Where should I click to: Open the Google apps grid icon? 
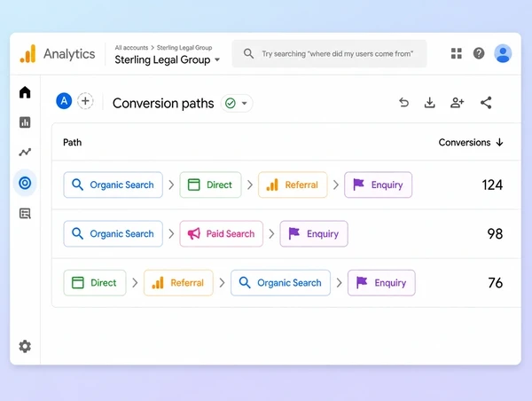[457, 53]
